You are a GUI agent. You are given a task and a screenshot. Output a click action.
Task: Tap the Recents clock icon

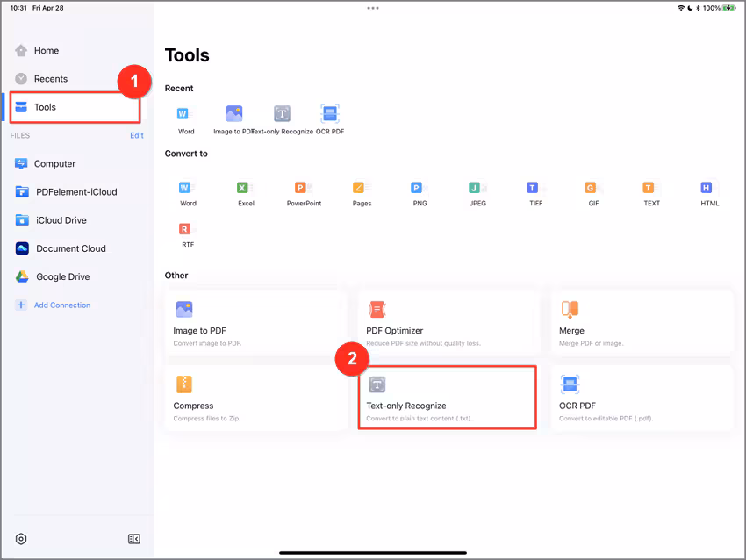click(21, 78)
